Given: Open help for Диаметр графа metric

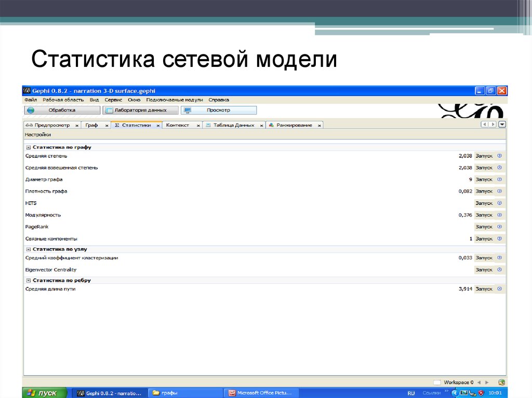Looking at the screenshot, I should 499,179.
